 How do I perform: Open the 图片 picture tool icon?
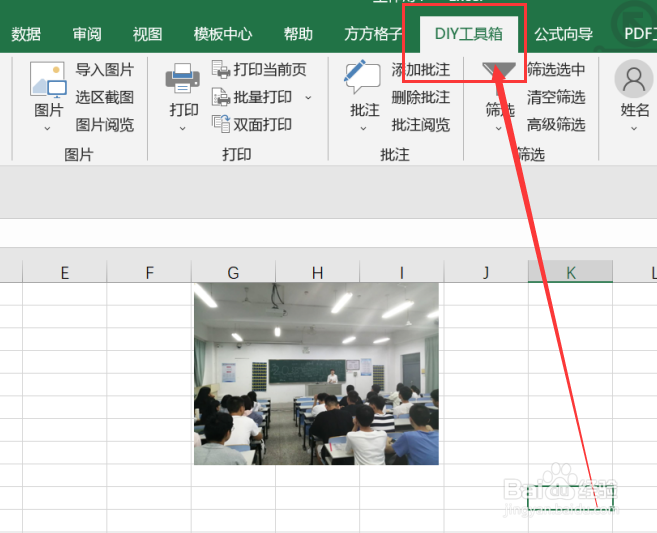[48, 80]
